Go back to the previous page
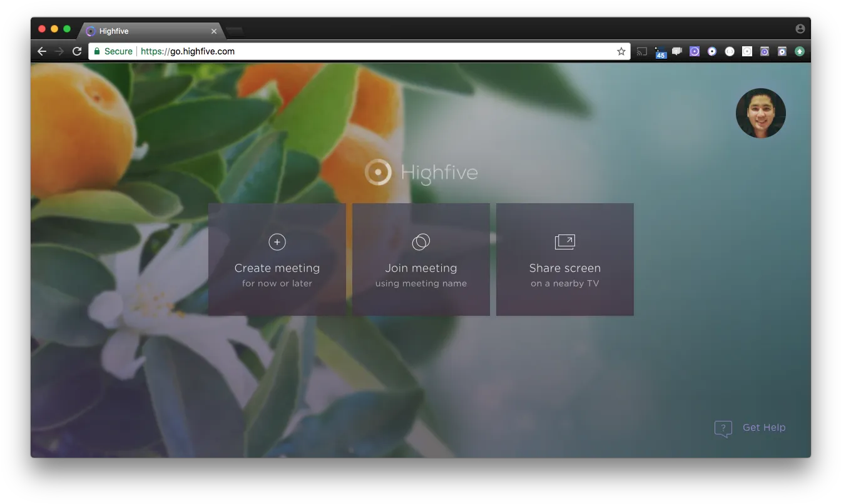This screenshot has width=841, height=504. click(x=42, y=51)
